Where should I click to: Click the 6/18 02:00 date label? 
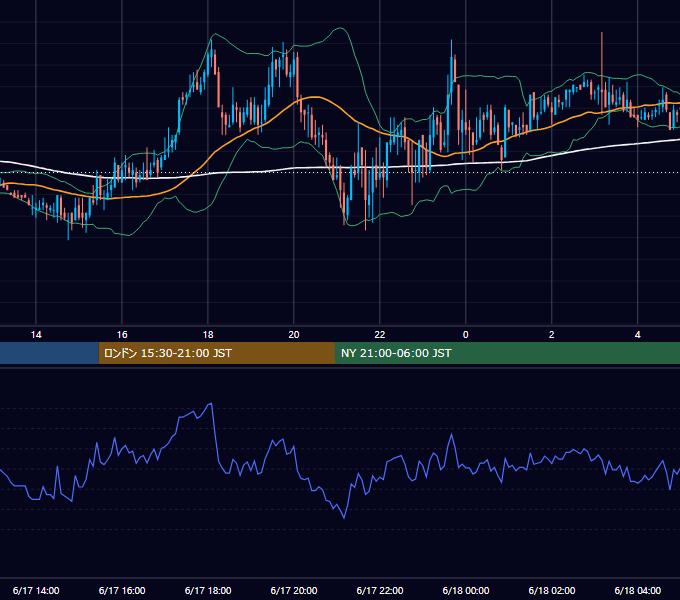(551, 590)
